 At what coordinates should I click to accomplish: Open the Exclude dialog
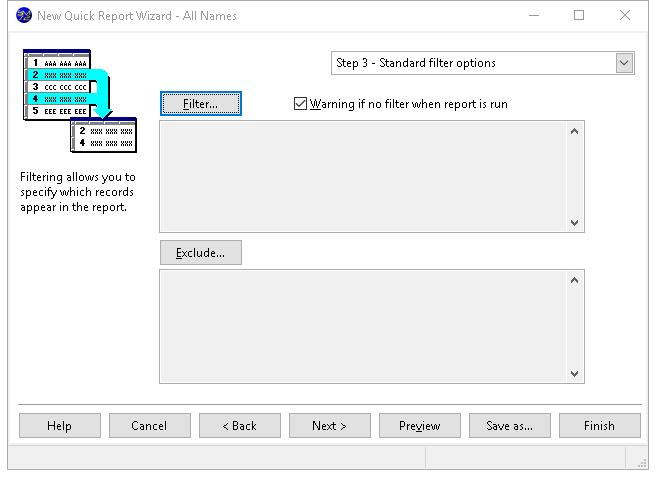200,253
